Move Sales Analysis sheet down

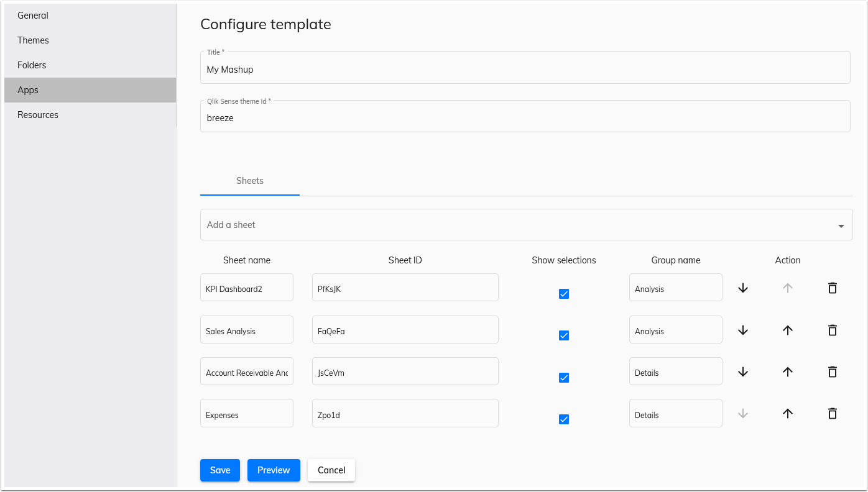click(x=742, y=330)
